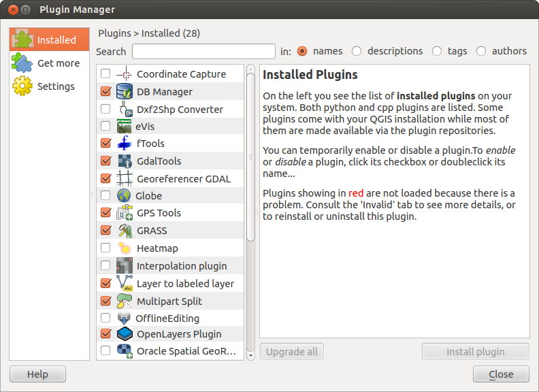Click the fTools plugin icon

pos(125,144)
